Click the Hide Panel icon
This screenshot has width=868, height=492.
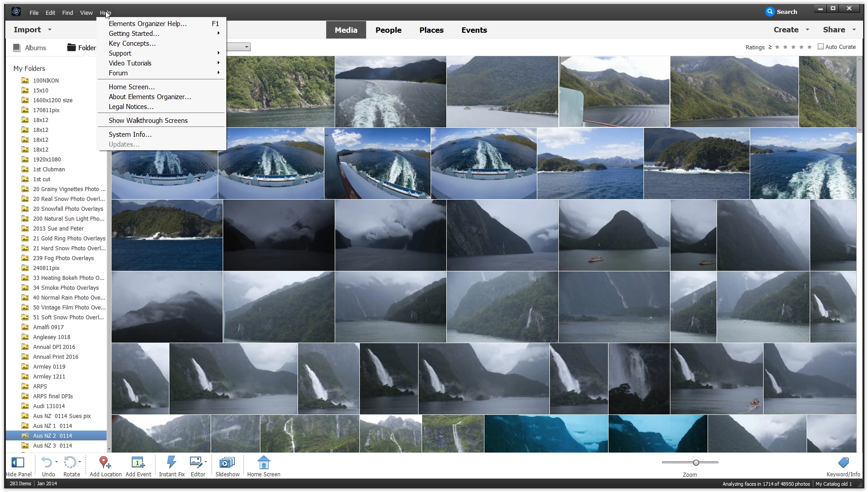point(18,462)
